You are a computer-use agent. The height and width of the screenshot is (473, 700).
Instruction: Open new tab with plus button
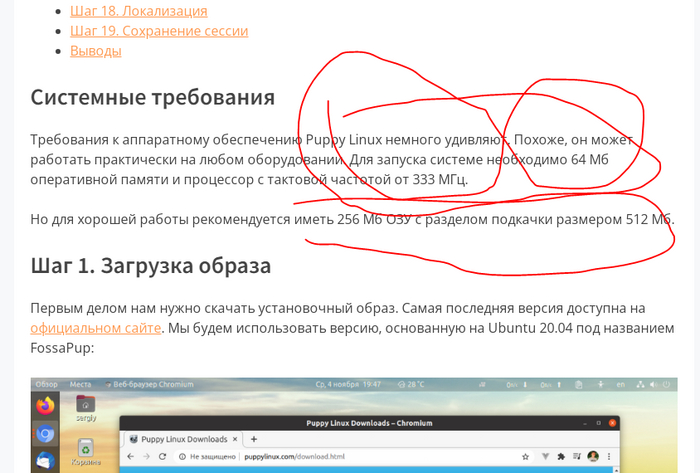(254, 439)
